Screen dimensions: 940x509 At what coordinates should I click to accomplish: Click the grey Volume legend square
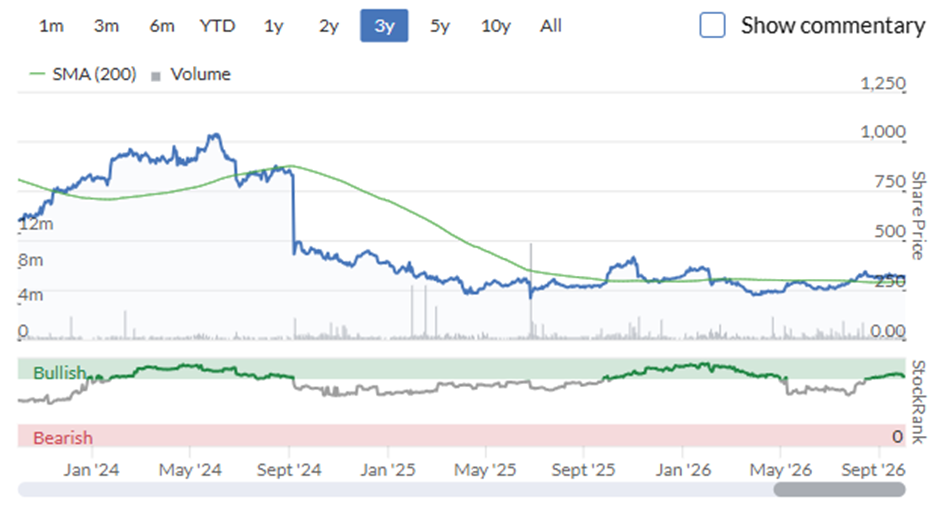coord(156,76)
